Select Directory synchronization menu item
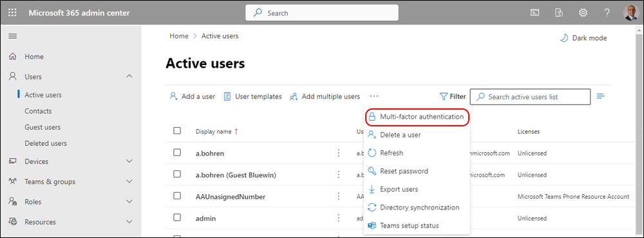This screenshot has height=238, width=644. [417, 207]
